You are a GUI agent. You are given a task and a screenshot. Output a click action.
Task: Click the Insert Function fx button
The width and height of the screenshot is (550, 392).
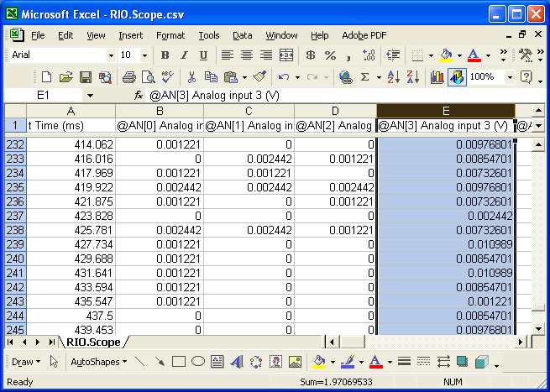tap(139, 96)
